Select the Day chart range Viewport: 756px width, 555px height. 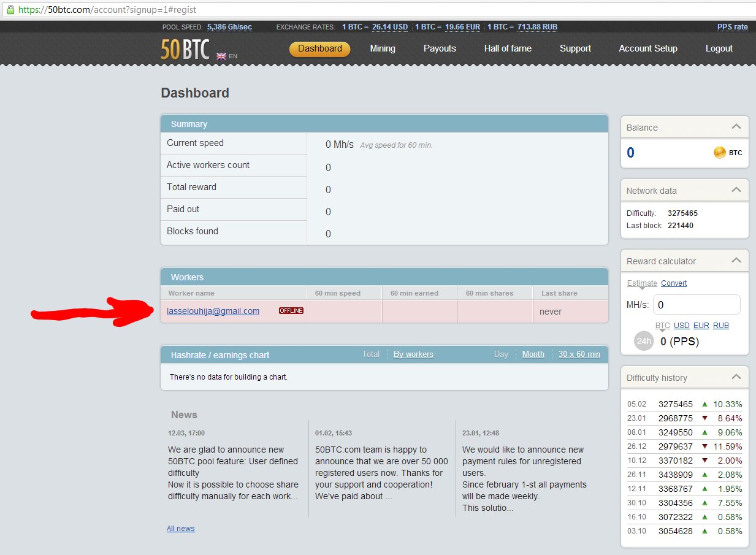(501, 354)
